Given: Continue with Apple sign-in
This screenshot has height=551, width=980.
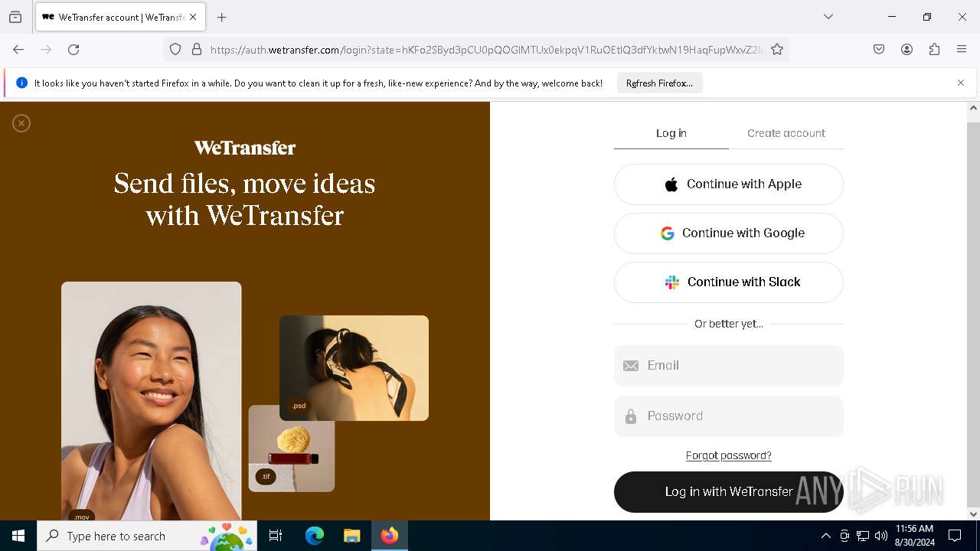Looking at the screenshot, I should pos(729,184).
